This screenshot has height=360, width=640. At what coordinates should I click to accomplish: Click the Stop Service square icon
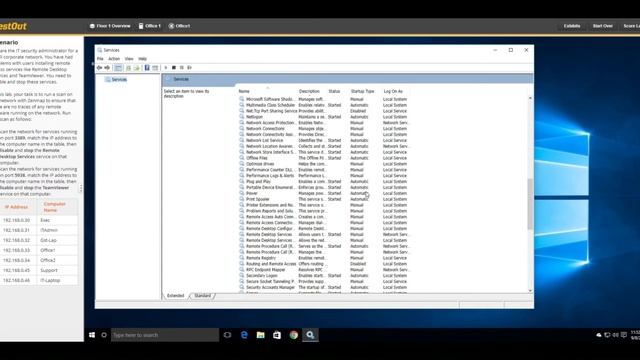click(x=174, y=68)
